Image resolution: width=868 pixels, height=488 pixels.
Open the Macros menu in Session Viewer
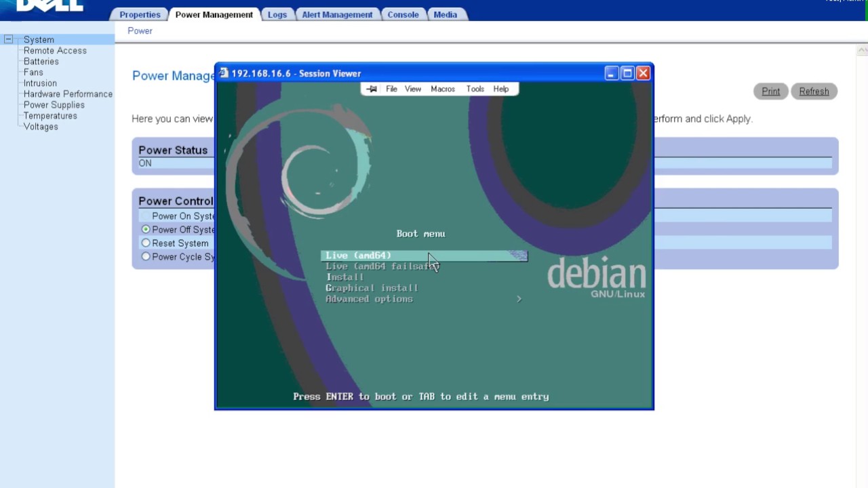pyautogui.click(x=443, y=89)
